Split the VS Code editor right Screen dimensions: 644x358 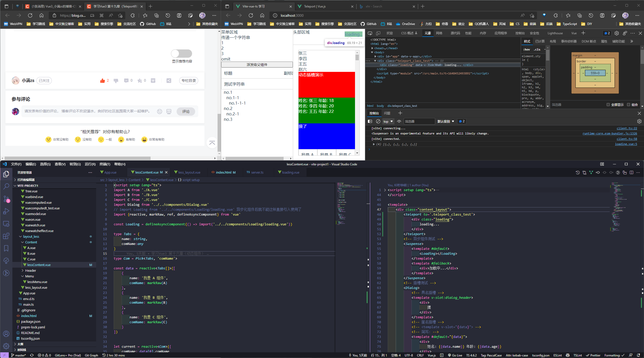(x=631, y=173)
